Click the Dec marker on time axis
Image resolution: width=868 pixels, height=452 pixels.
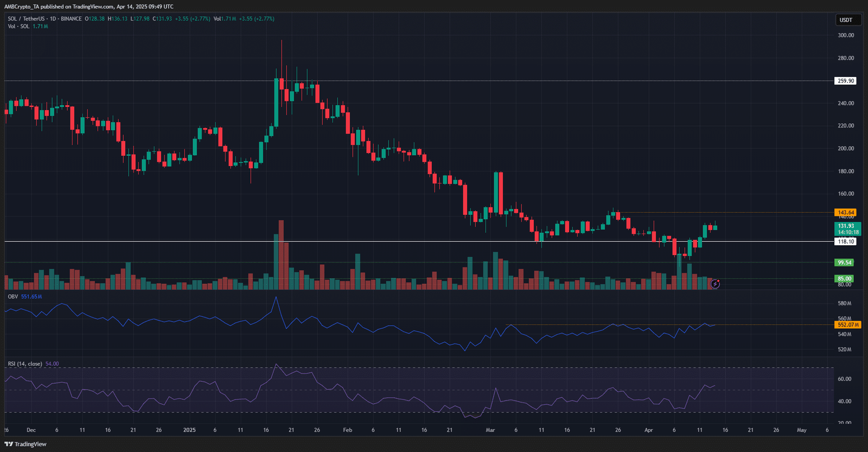click(31, 430)
